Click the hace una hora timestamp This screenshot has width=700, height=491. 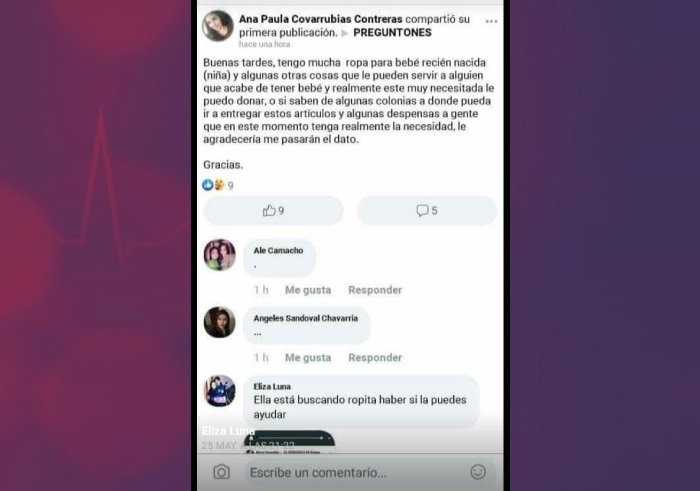pyautogui.click(x=264, y=44)
